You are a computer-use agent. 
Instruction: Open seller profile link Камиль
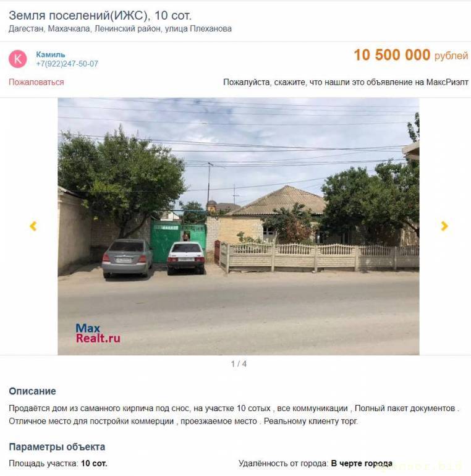pos(51,54)
